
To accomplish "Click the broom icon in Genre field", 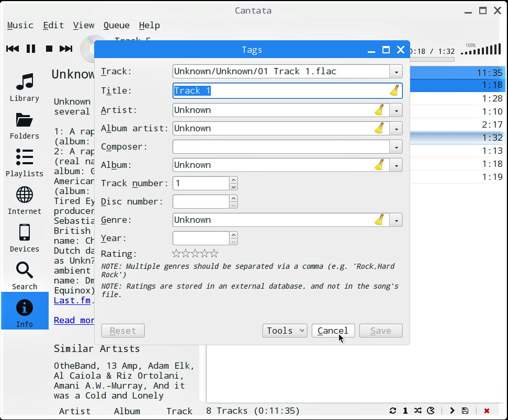I will pos(379,220).
